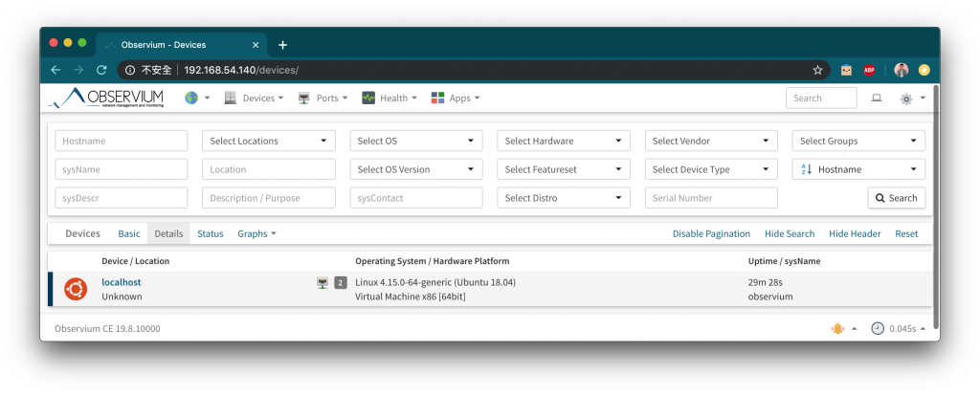980x394 pixels.
Task: Click the Ubuntu logo for localhost
Action: (76, 289)
